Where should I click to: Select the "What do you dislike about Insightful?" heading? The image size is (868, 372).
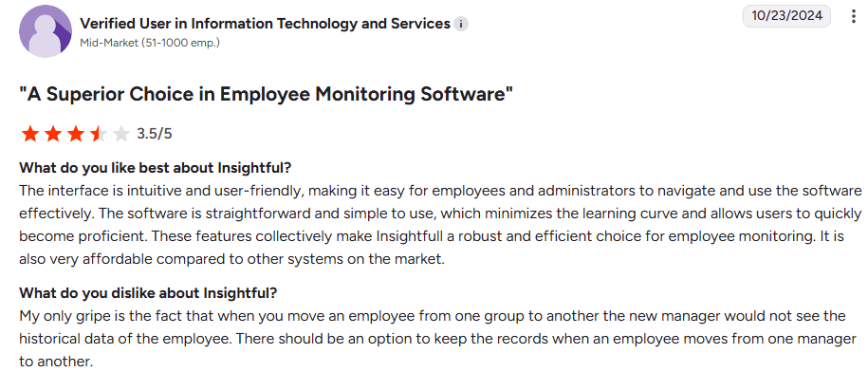pos(148,291)
